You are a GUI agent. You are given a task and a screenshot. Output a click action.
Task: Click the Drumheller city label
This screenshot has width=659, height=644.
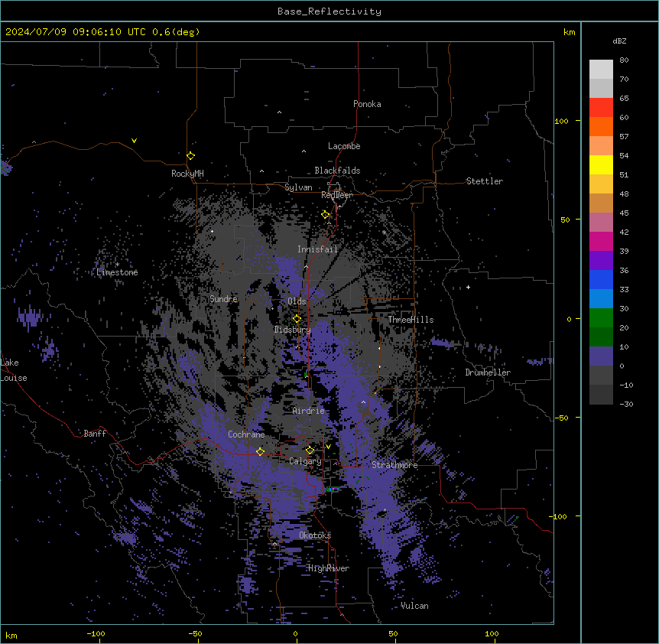(x=488, y=372)
